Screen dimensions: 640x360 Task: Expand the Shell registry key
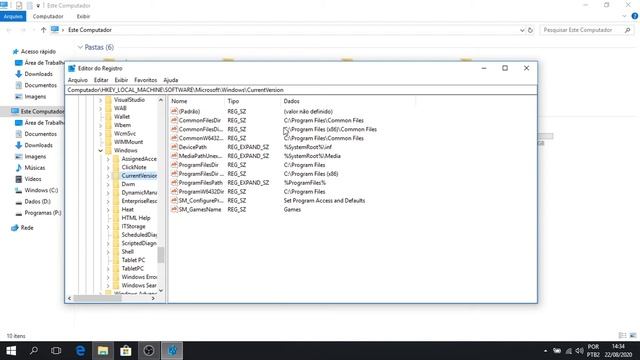pos(108,252)
